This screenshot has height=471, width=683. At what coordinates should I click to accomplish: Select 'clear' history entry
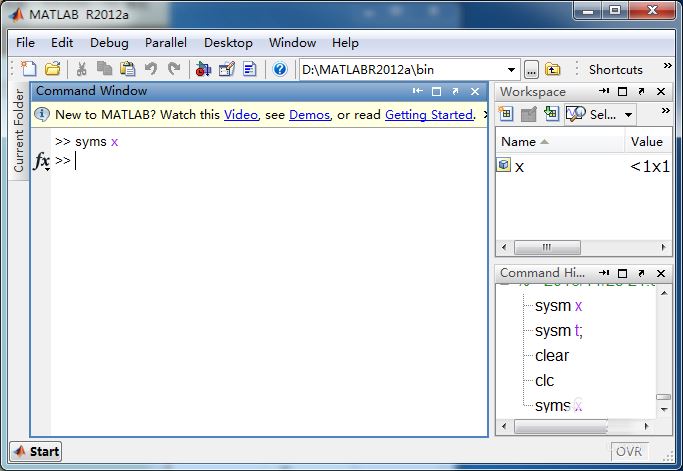coord(552,356)
